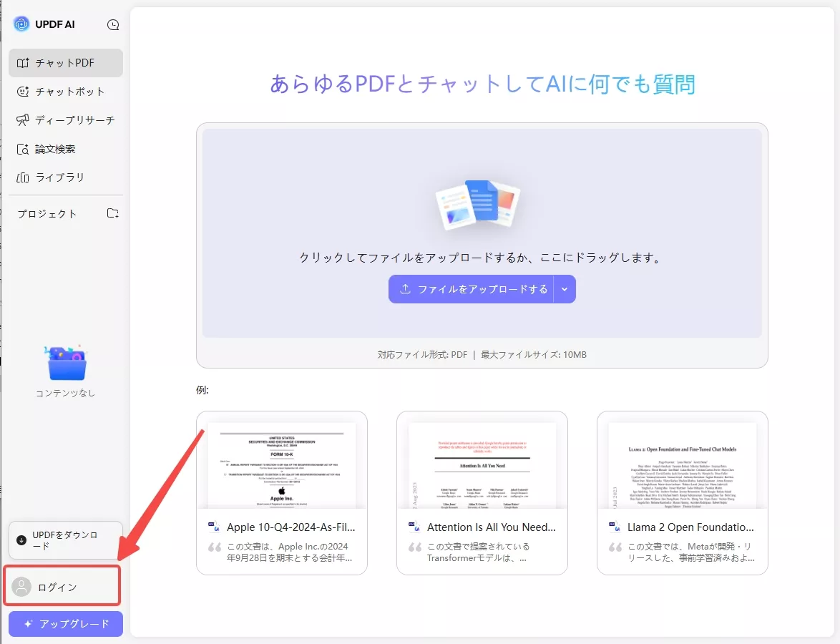The image size is (840, 644).
Task: Open the Attention Is All You Need example
Action: pos(482,492)
